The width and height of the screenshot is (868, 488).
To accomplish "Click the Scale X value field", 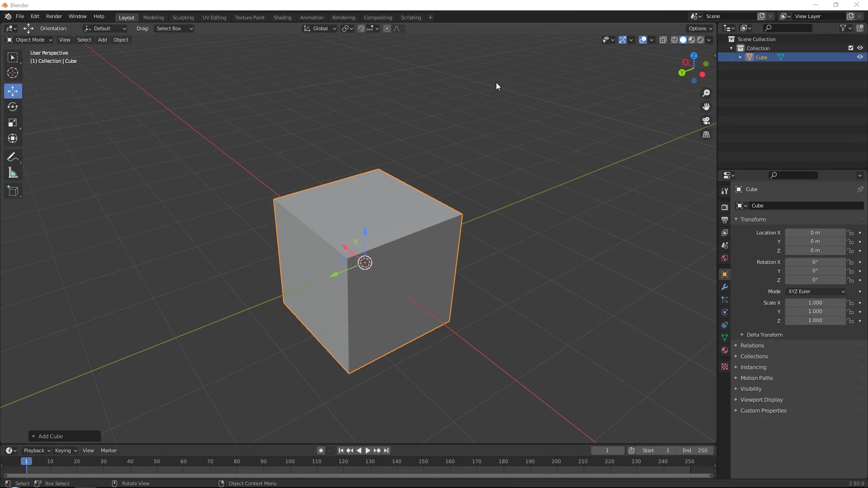I will (815, 303).
